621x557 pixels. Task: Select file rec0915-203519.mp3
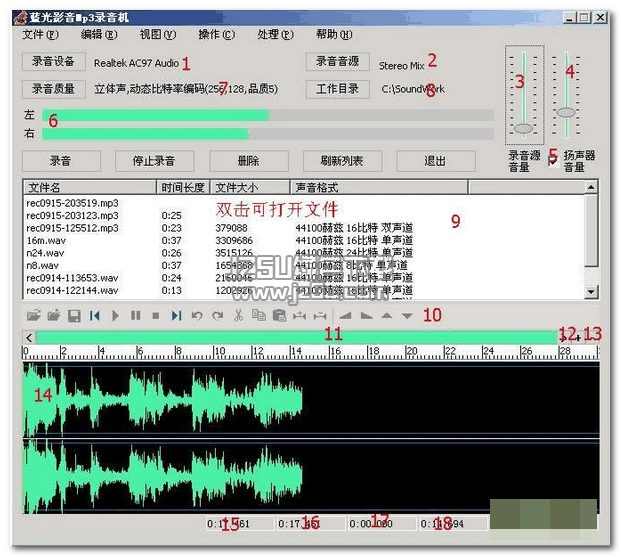(72, 203)
